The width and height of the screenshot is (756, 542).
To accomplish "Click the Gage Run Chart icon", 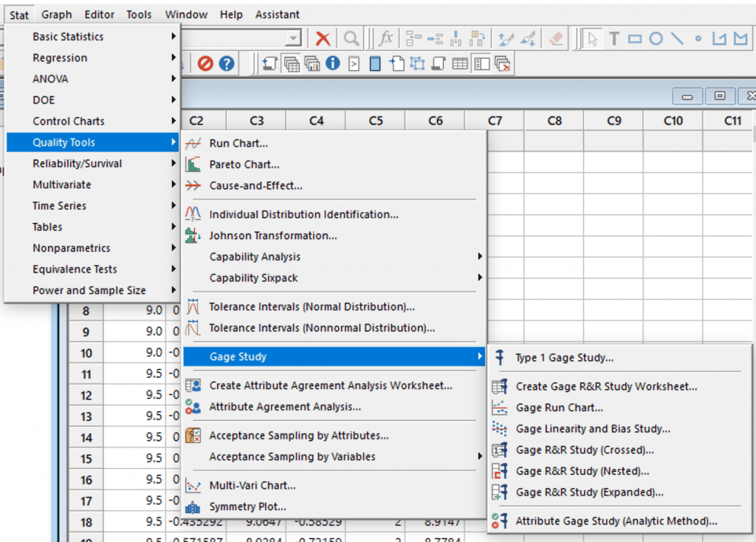I will coord(500,408).
